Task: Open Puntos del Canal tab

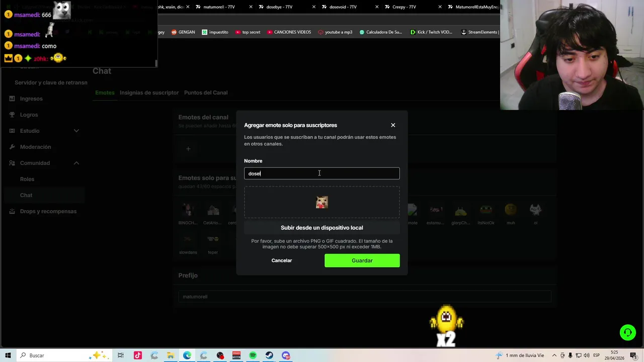Action: coord(206,93)
